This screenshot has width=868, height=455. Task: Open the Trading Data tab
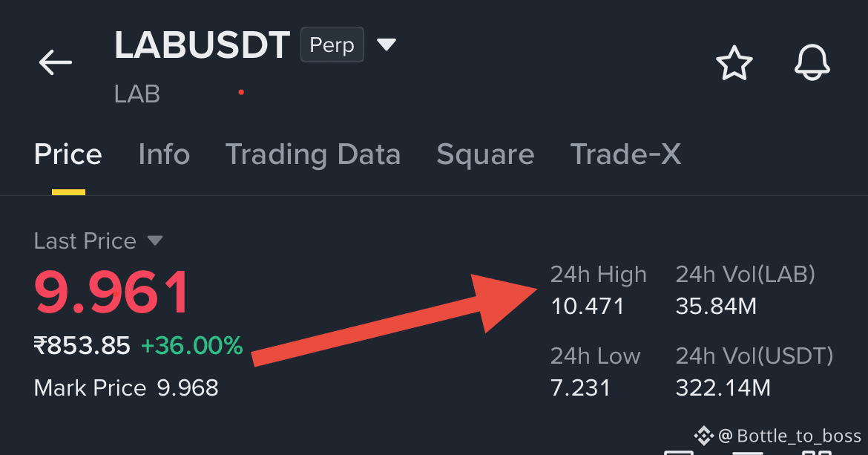313,154
